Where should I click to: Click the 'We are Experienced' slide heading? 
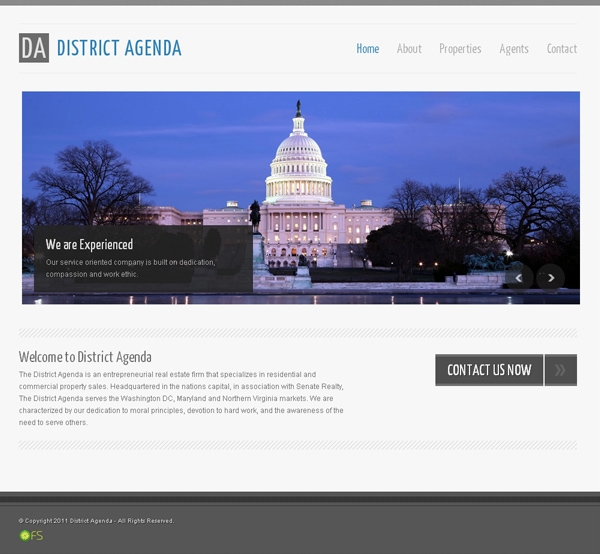(89, 244)
